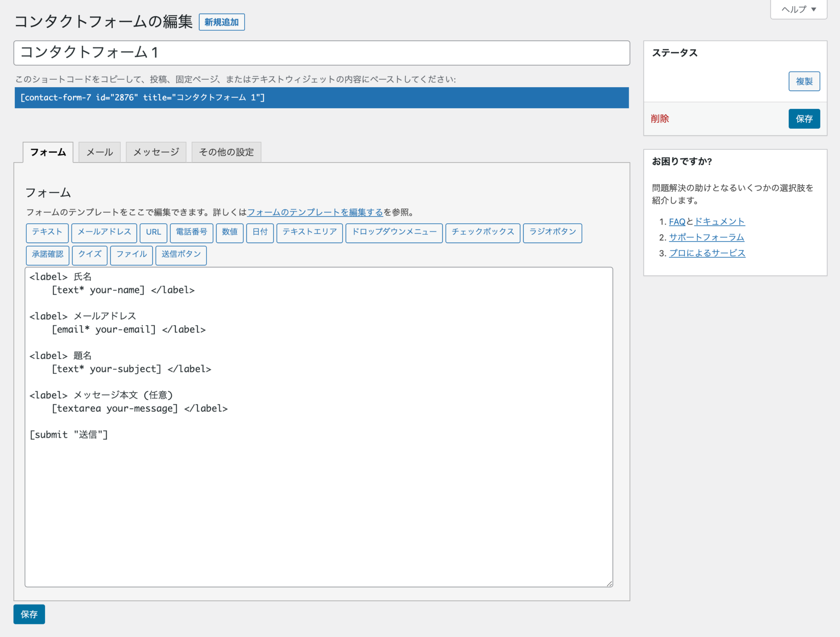Insert a 数値 tag

(230, 232)
